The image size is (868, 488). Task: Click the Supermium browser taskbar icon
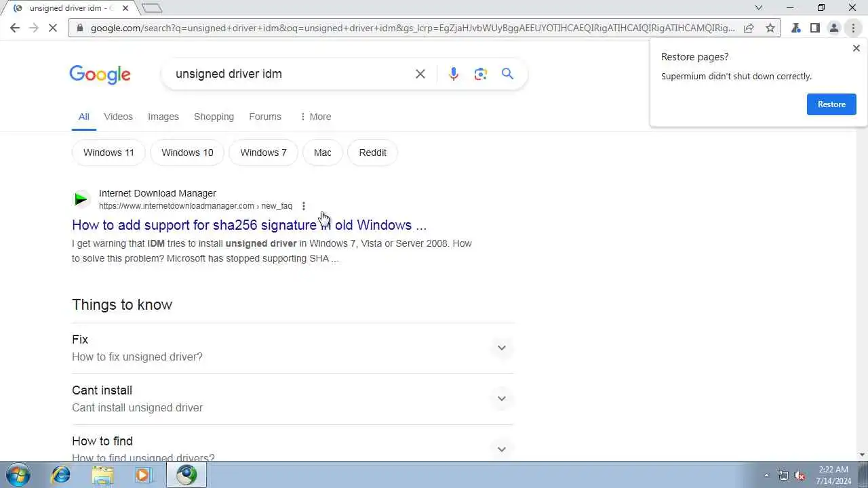186,474
